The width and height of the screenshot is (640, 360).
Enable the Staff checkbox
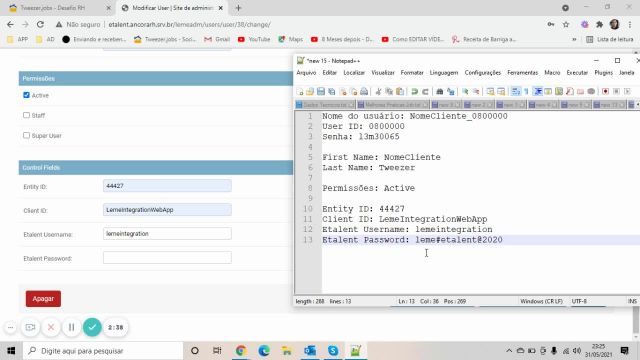(27, 115)
